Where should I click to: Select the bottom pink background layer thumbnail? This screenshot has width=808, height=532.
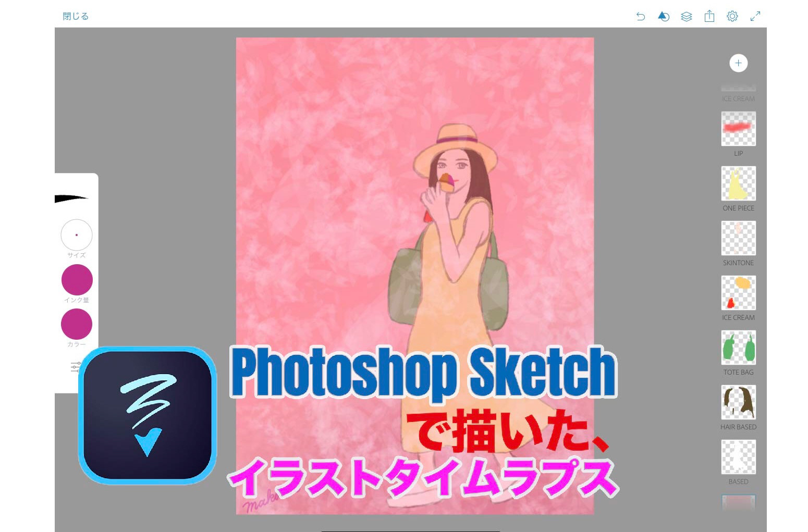[x=738, y=502]
